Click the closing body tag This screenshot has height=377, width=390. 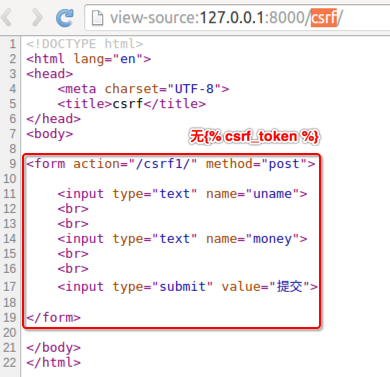(54, 347)
